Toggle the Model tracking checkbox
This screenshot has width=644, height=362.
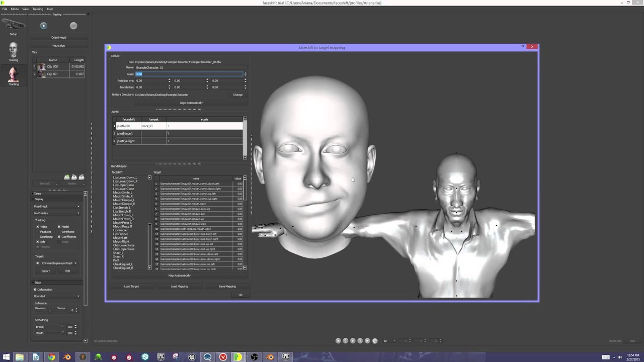coord(59,227)
